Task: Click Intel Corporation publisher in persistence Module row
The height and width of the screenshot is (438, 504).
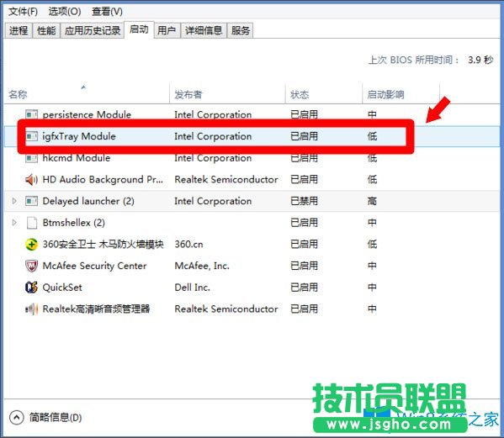Action: click(x=213, y=114)
